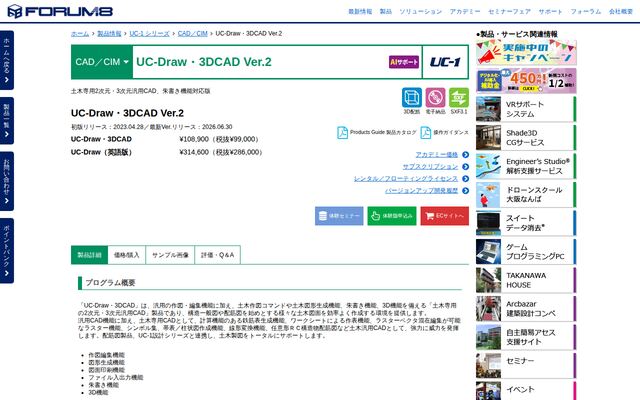Open the セミナー sidebar card

[x=526, y=365]
